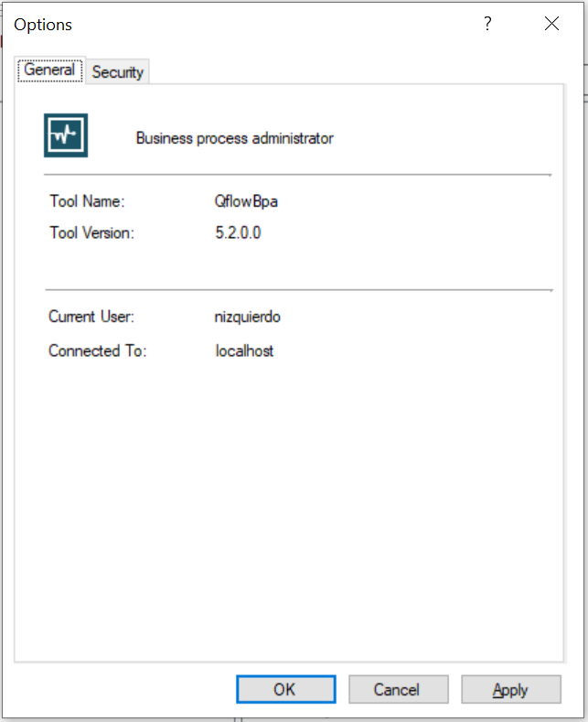Click the separator line below Tool Version
The width and height of the screenshot is (588, 722).
(x=299, y=290)
